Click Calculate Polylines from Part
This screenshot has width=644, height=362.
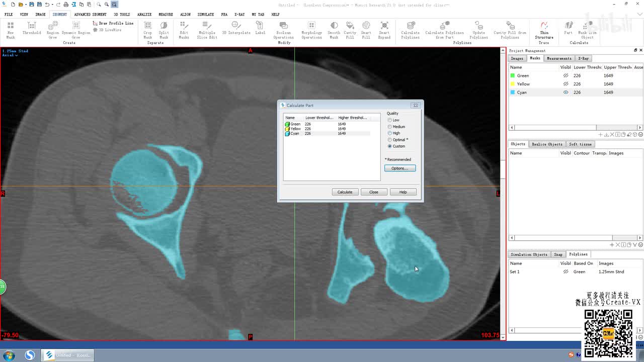point(444,30)
